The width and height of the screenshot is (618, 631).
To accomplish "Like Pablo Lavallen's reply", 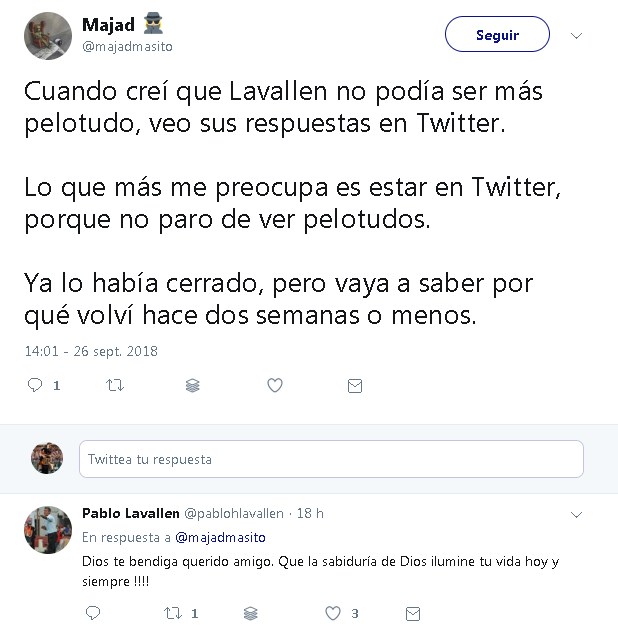I will coord(333,613).
